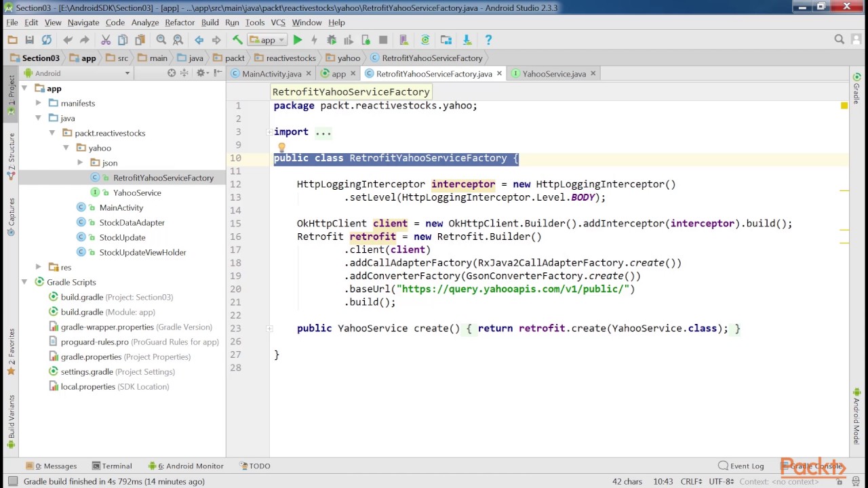Click the scroll from source target icon
868x488 pixels.
172,73
